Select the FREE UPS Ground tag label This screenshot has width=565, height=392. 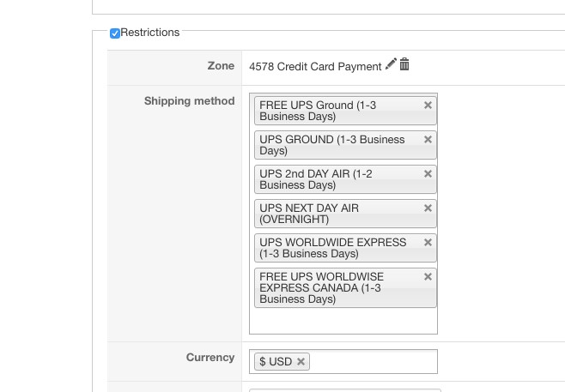pyautogui.click(x=318, y=111)
